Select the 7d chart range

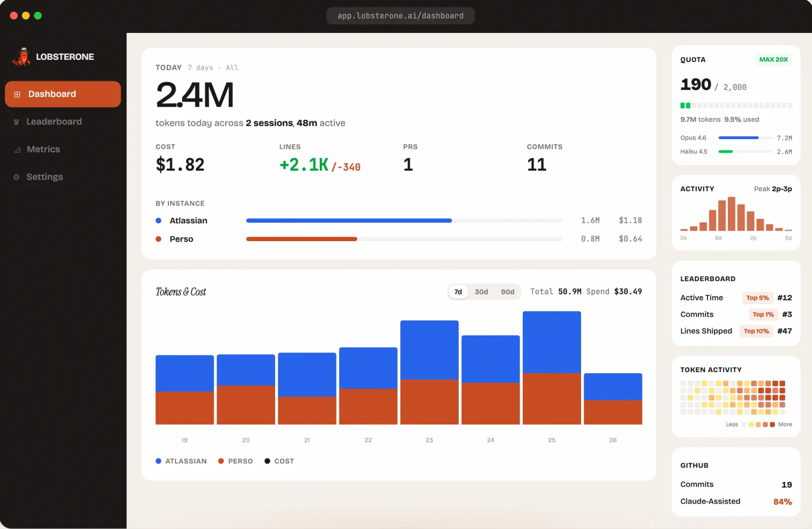click(x=458, y=292)
